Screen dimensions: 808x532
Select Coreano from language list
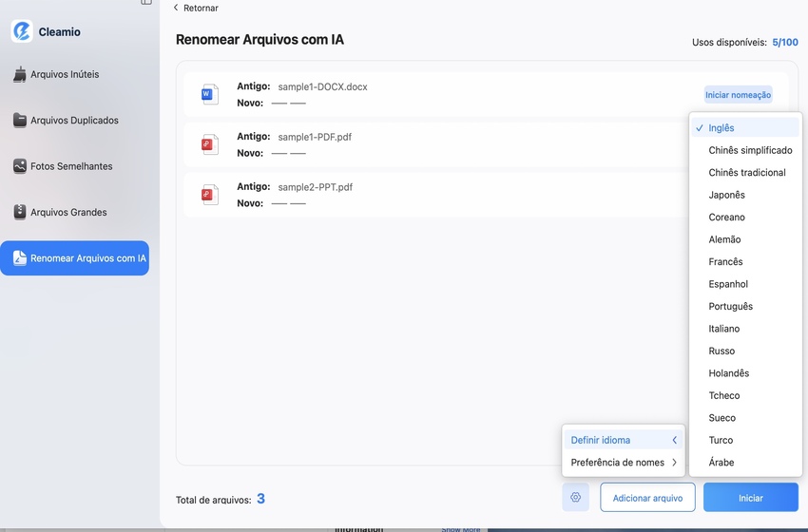tap(744, 217)
